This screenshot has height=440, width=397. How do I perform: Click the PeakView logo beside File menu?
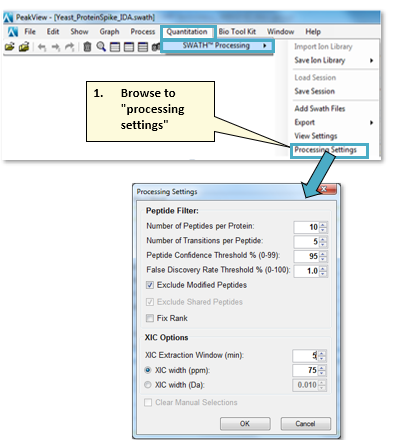pos(13,32)
